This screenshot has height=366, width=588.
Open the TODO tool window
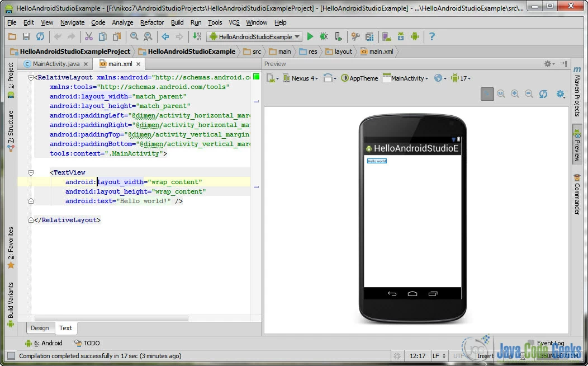click(87, 343)
